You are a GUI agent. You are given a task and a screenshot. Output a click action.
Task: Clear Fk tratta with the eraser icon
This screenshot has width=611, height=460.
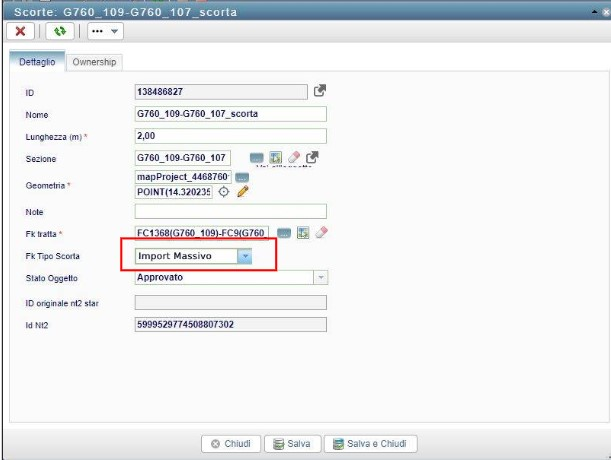point(320,233)
